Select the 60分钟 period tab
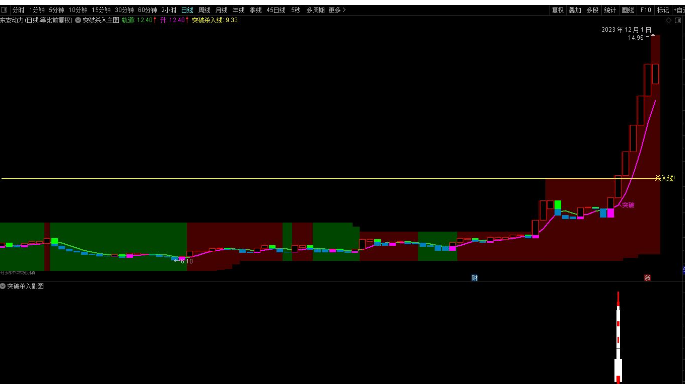Screen dimensions: 685x384 tap(147, 10)
